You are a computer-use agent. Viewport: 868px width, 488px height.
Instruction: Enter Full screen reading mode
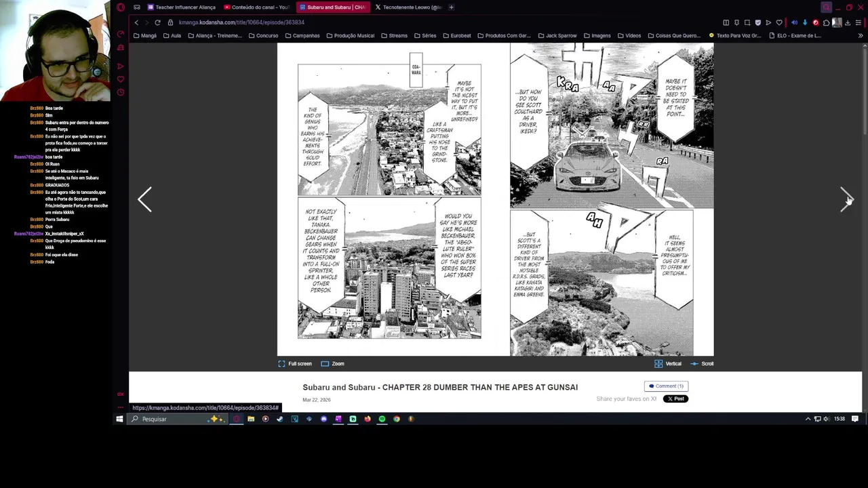pyautogui.click(x=295, y=364)
